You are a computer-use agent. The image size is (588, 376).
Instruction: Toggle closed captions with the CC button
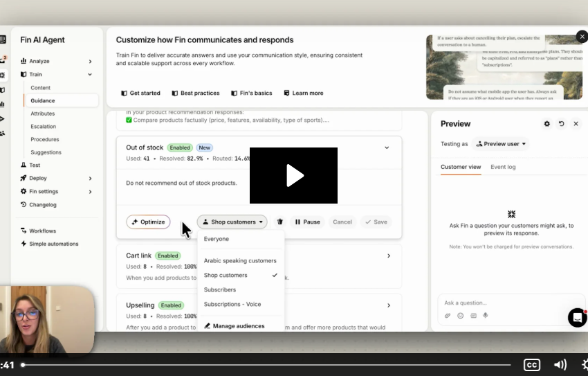[x=532, y=364]
